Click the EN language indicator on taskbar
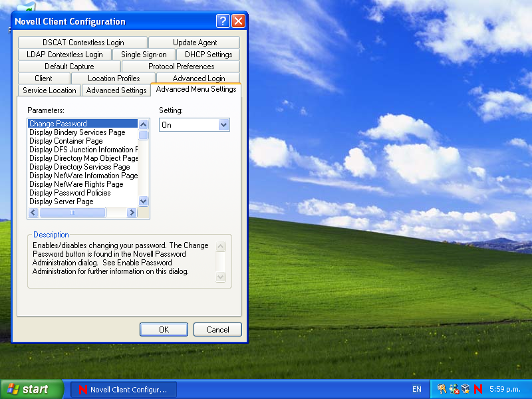The height and width of the screenshot is (399, 532). point(417,389)
